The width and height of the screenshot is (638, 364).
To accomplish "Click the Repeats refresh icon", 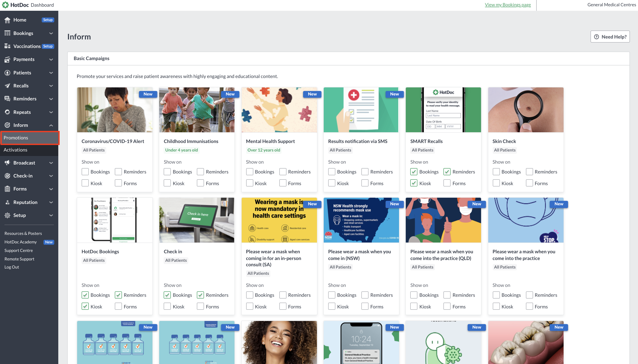I will (7, 112).
